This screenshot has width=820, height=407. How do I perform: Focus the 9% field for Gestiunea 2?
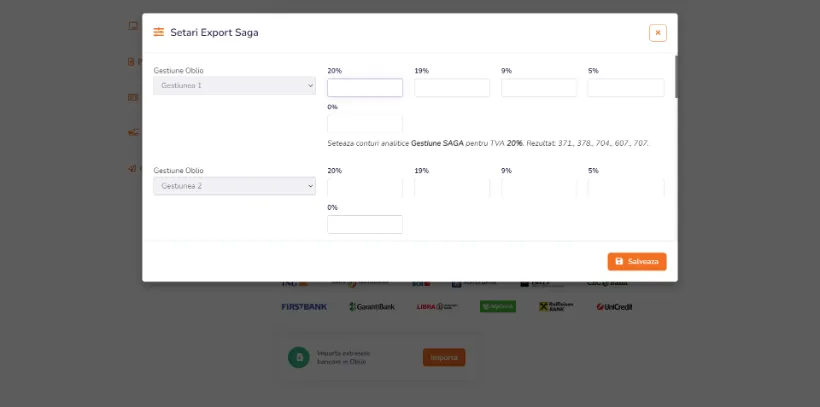pyautogui.click(x=539, y=188)
